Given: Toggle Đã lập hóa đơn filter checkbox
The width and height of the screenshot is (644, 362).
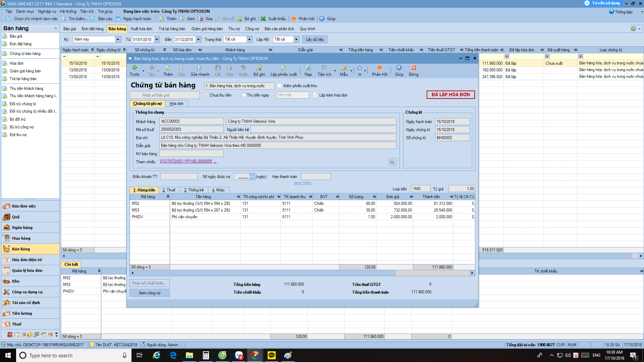Looking at the screenshot, I should click(507, 56).
